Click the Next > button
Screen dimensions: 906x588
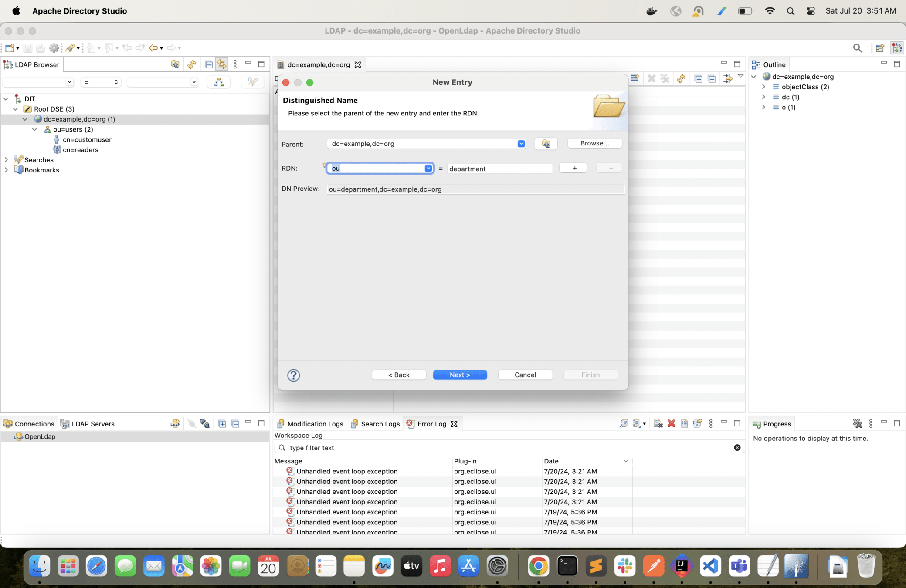click(460, 375)
